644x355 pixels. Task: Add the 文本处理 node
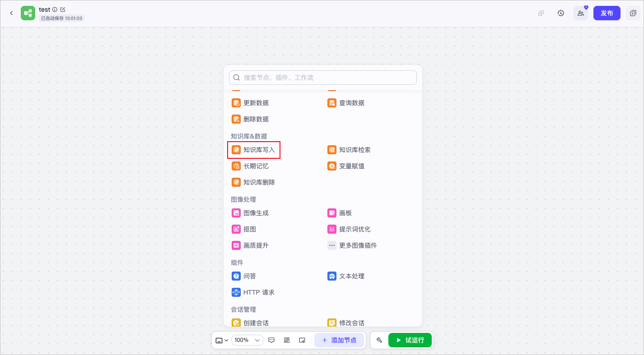pyautogui.click(x=346, y=276)
